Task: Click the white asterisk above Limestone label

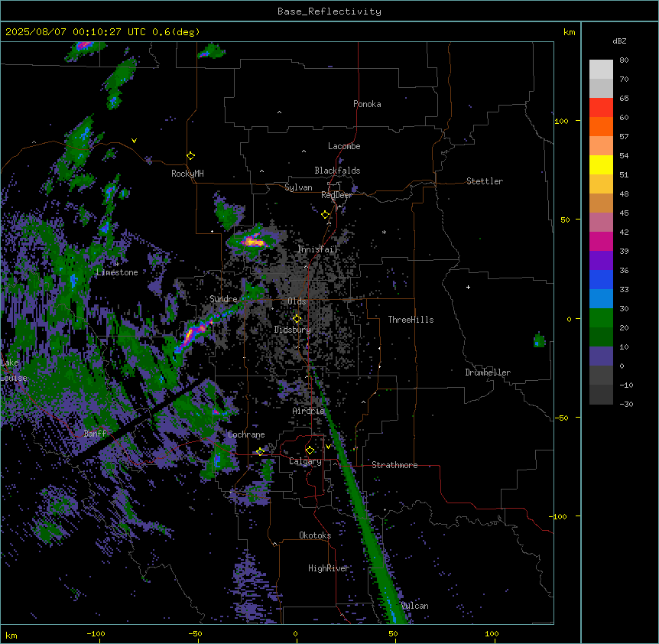Action: 117,265
